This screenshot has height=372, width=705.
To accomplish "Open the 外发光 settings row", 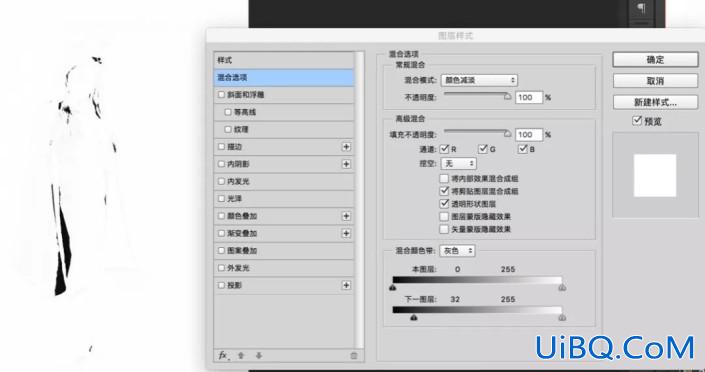I will click(x=284, y=268).
